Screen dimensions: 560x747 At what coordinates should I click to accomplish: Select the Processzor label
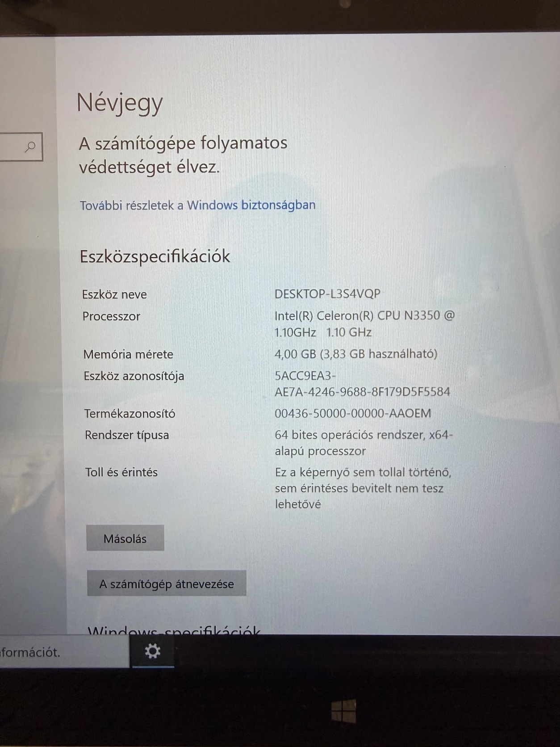111,316
